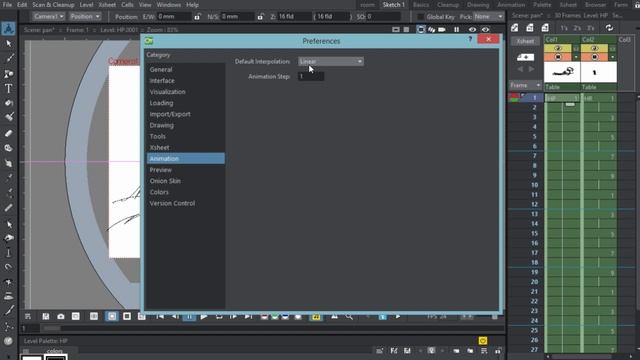Select the Animate tool in the toolbar
Viewport: 640px width, 360px height.
point(9,29)
